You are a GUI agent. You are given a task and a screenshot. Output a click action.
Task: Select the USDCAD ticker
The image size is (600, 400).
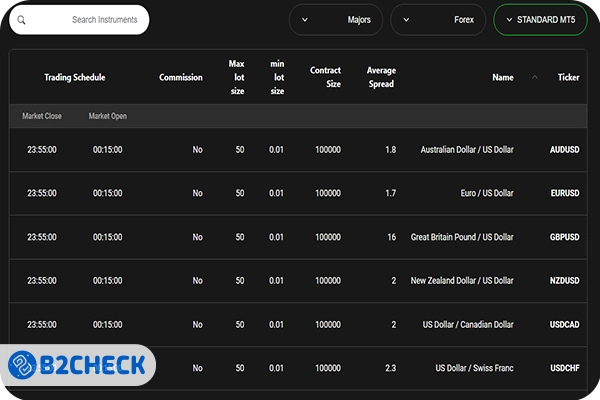(564, 325)
